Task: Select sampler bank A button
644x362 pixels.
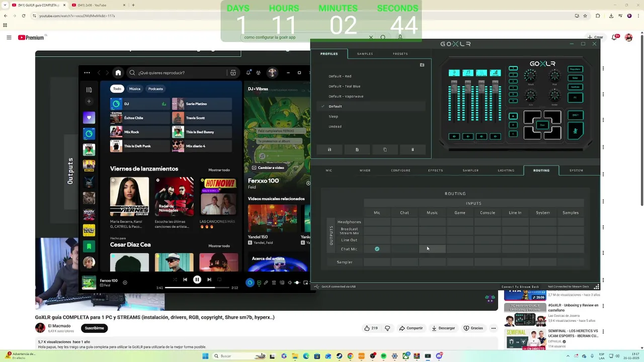Action: (x=513, y=116)
